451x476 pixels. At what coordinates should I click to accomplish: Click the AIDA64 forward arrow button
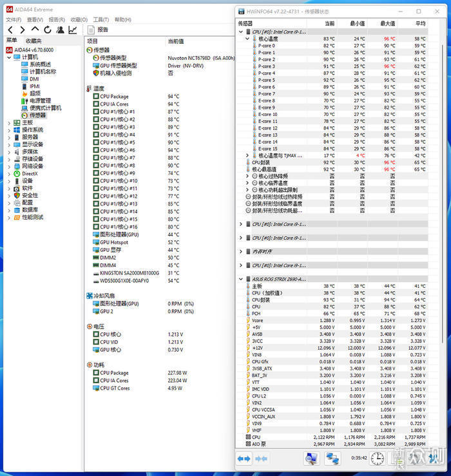(x=22, y=30)
